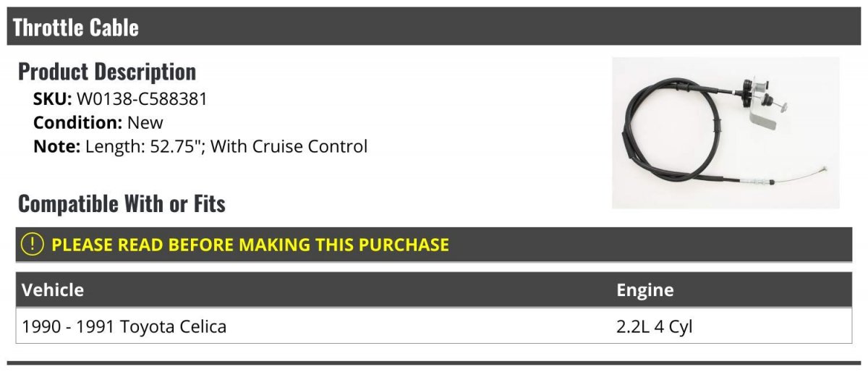The height and width of the screenshot is (372, 868).
Task: Click the yellow exclamation warning icon
Action: tap(33, 245)
